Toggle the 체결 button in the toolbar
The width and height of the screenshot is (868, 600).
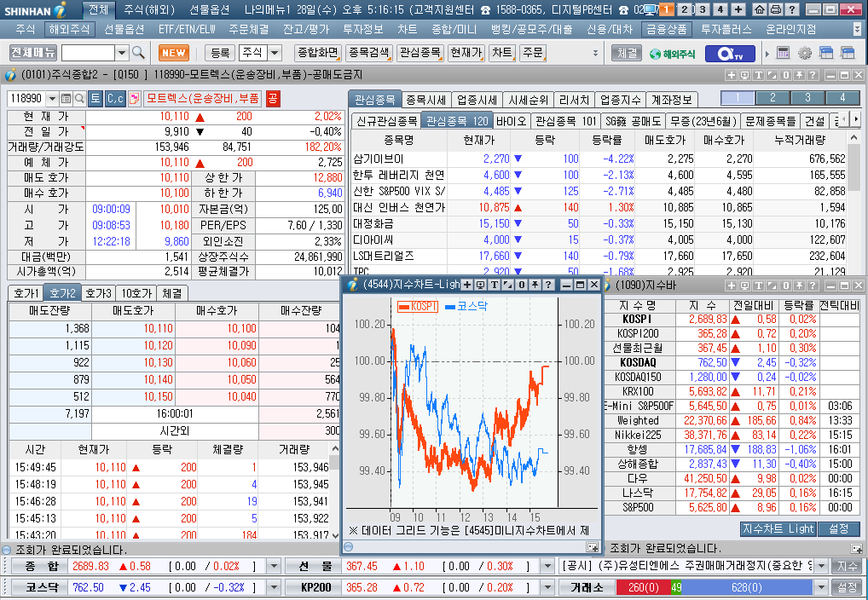627,53
